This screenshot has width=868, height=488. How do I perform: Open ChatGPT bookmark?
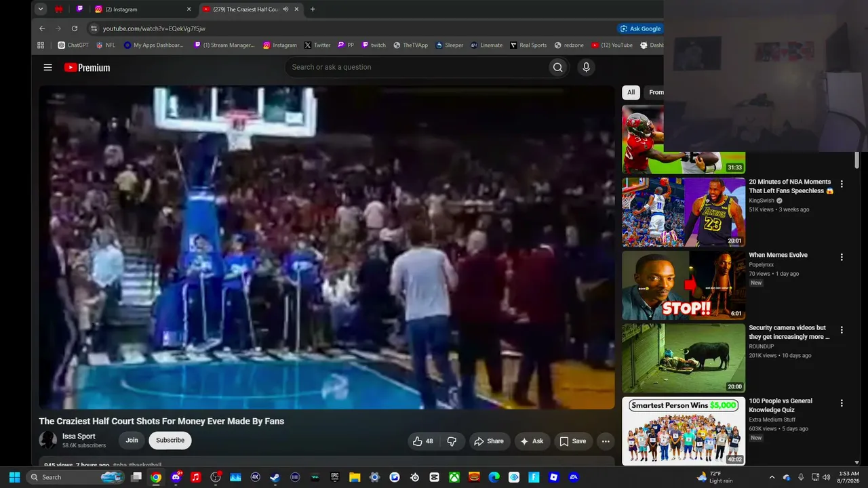(73, 45)
